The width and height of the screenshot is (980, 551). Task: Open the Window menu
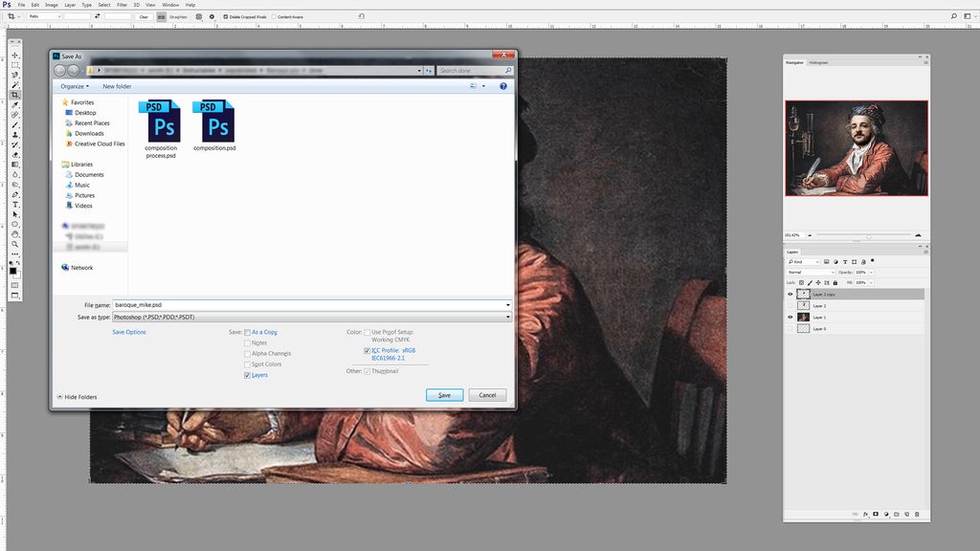pyautogui.click(x=170, y=5)
